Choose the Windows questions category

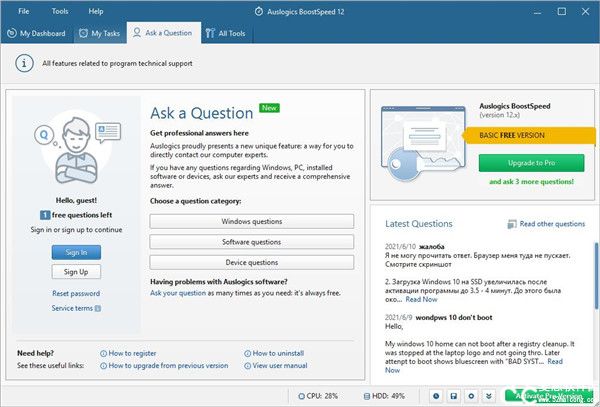coord(251,220)
